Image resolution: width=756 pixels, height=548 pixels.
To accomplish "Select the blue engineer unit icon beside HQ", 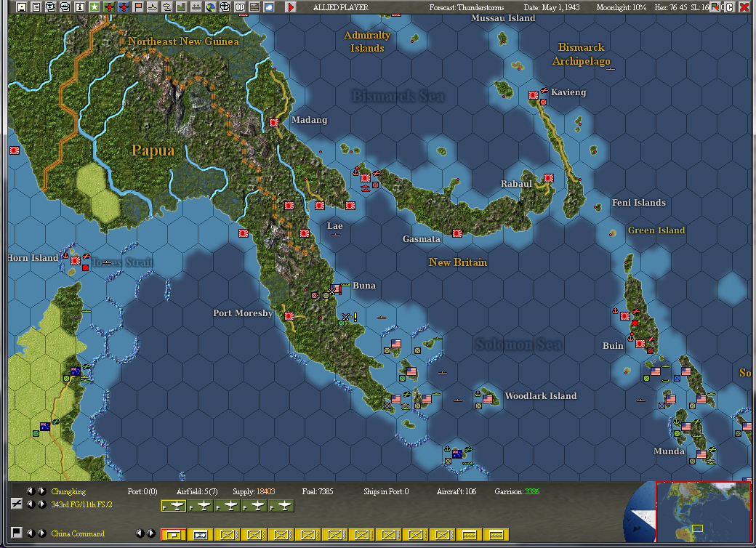I will 200,534.
